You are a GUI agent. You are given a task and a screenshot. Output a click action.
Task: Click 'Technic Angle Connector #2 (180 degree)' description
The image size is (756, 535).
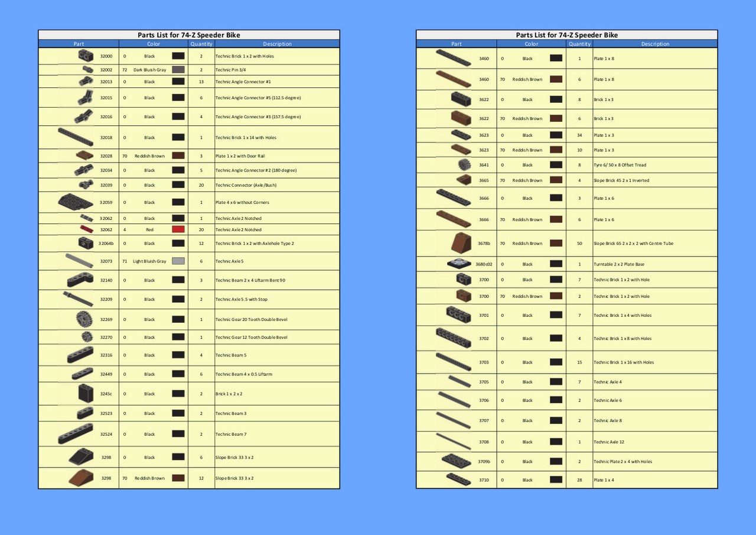(x=256, y=170)
